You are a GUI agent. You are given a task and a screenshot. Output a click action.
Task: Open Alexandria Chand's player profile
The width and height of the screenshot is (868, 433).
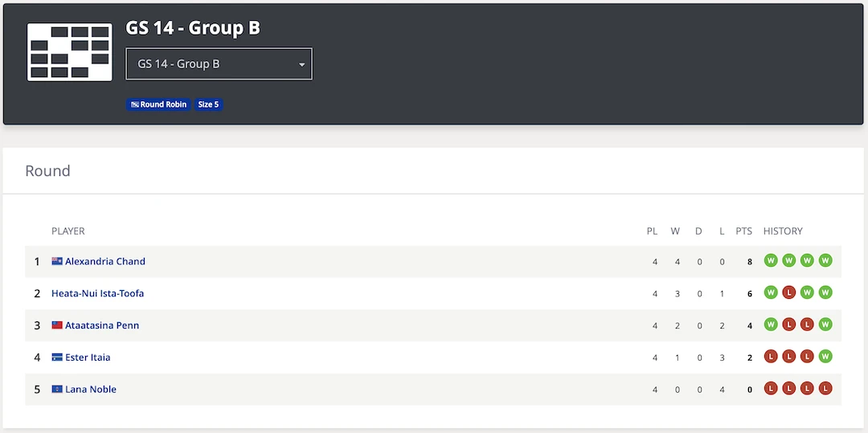105,262
